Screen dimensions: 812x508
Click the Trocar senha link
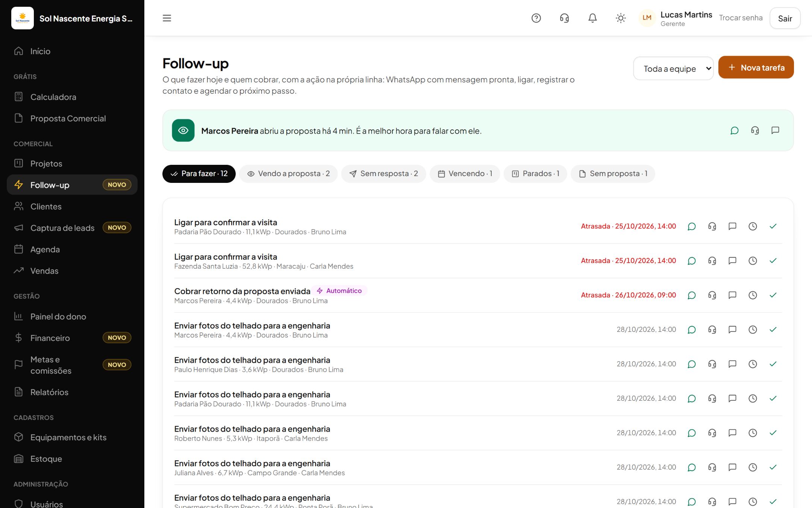click(x=741, y=18)
